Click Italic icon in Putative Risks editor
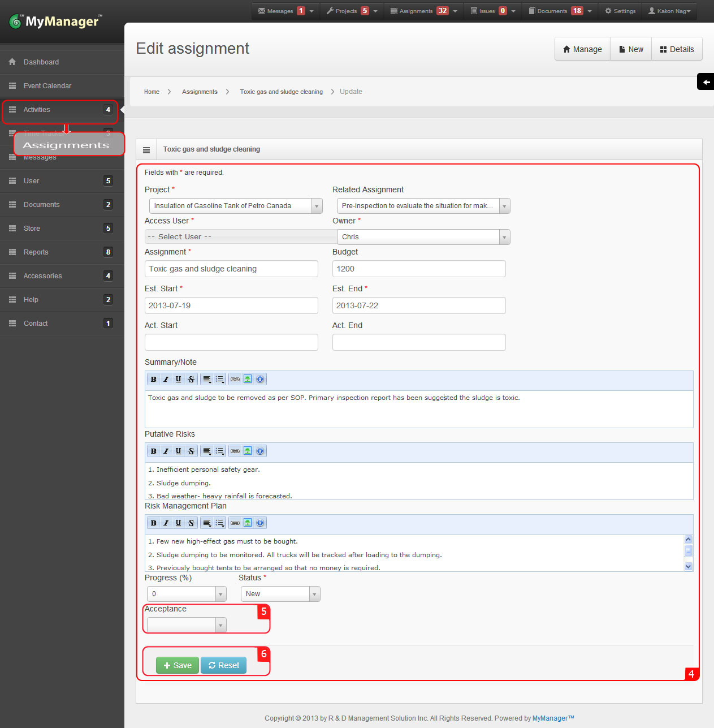 pyautogui.click(x=166, y=451)
